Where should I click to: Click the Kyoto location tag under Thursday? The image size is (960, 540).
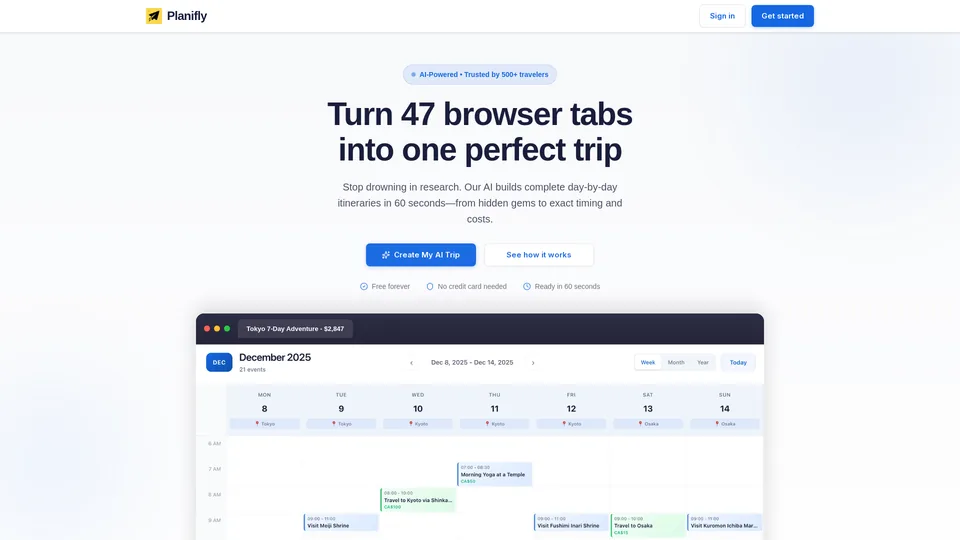495,424
